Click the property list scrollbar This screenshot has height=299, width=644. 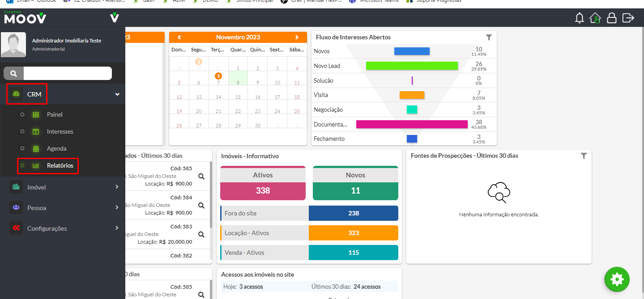click(211, 195)
